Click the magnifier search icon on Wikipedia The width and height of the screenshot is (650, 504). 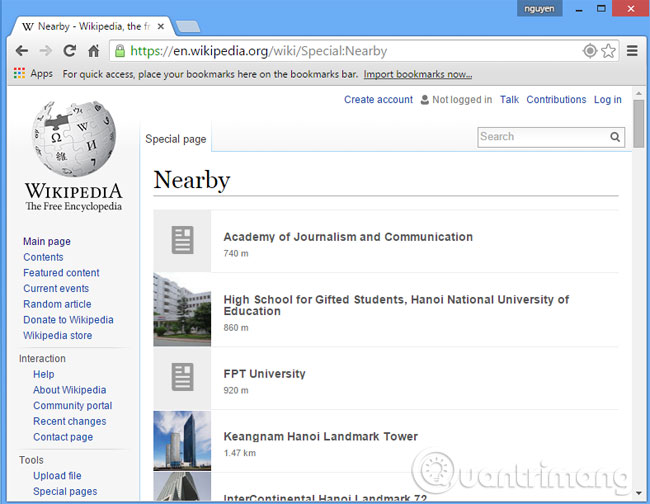point(615,137)
